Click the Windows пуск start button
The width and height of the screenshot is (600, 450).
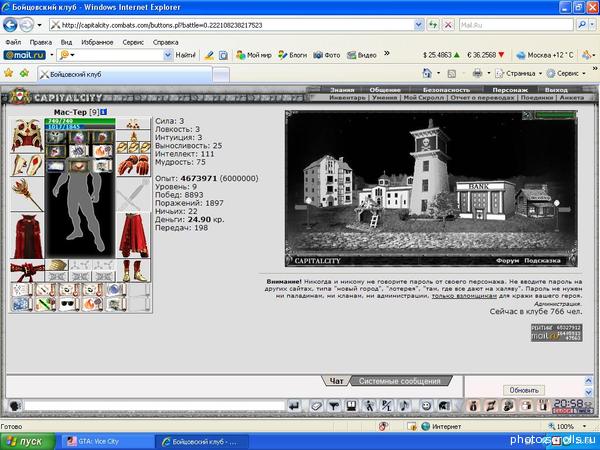28,442
